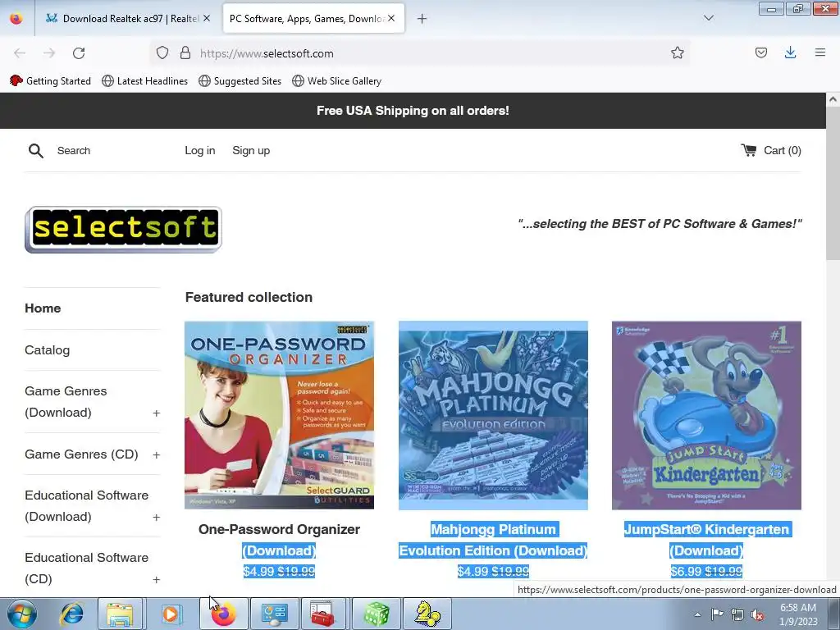This screenshot has width=840, height=630.
Task: Open Catalog in sidebar menu
Action: pos(47,349)
